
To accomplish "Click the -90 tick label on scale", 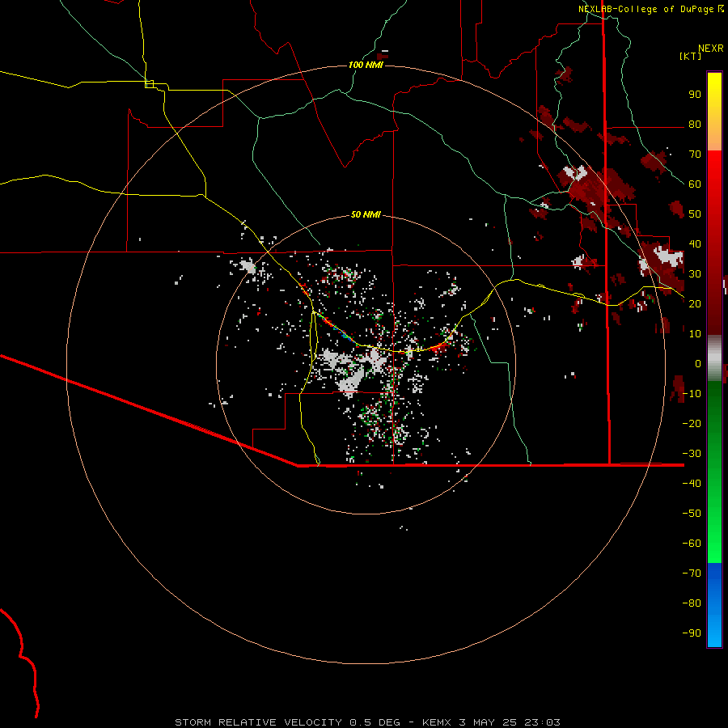I will coord(692,633).
